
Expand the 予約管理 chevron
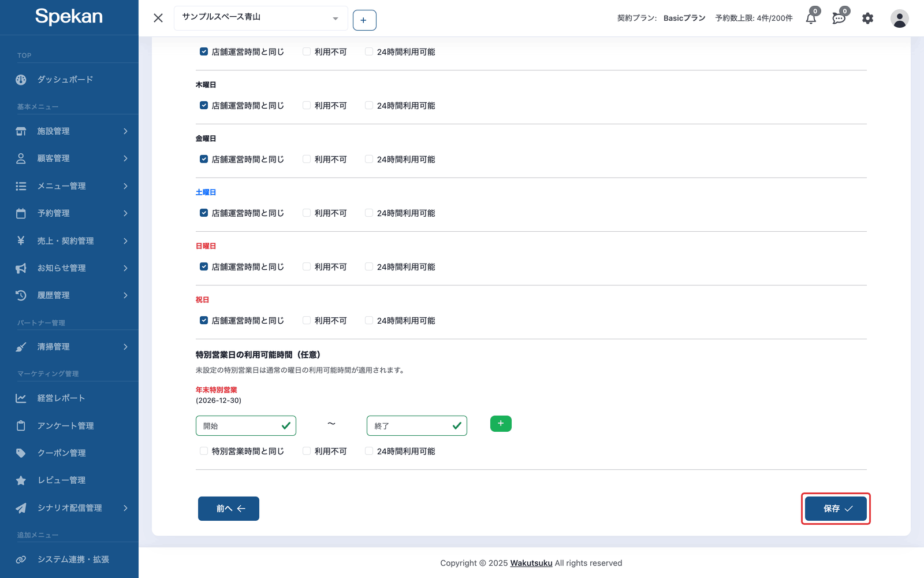[x=125, y=213]
